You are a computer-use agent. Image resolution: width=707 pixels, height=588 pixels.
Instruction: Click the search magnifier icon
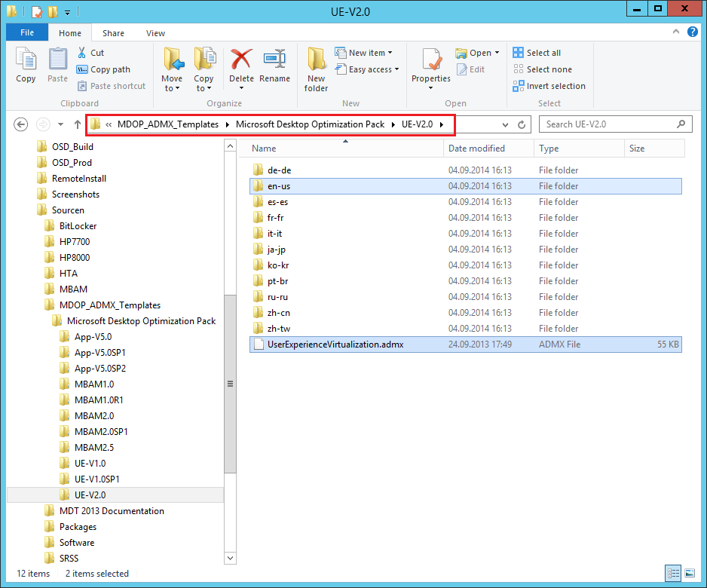[681, 124]
